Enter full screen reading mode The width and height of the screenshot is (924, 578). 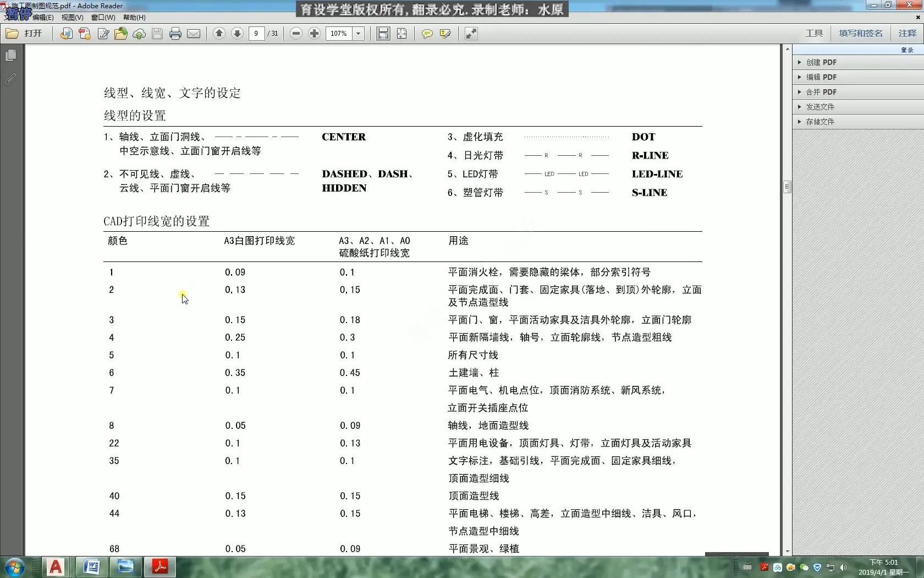pos(471,34)
